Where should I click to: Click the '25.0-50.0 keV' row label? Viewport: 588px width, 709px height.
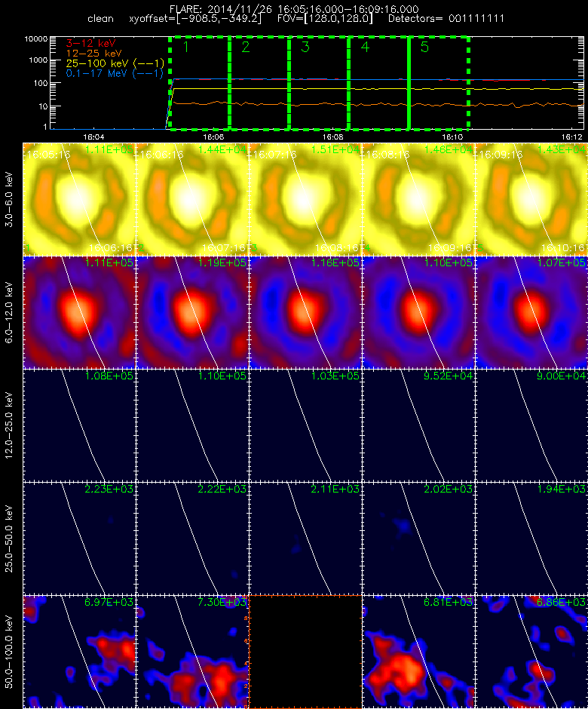coord(10,539)
